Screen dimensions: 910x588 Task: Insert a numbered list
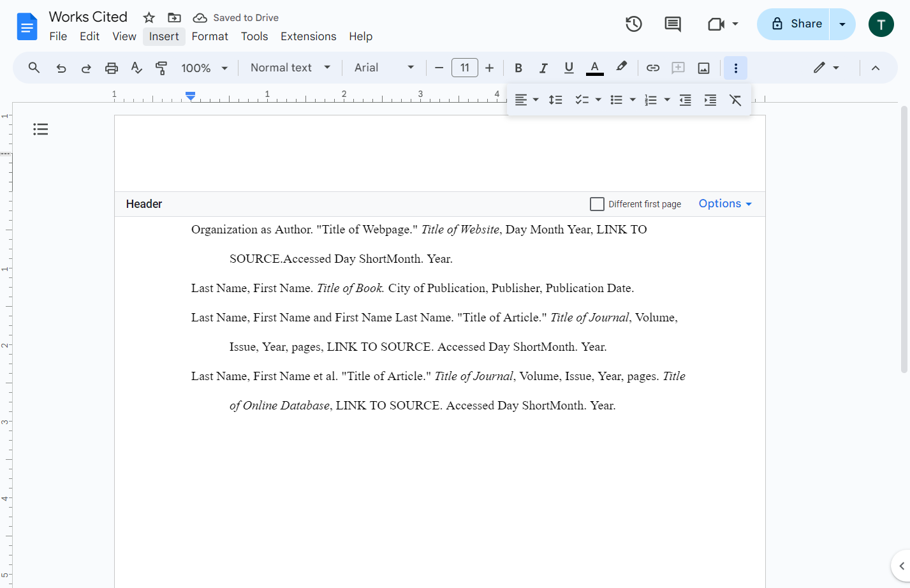(650, 100)
